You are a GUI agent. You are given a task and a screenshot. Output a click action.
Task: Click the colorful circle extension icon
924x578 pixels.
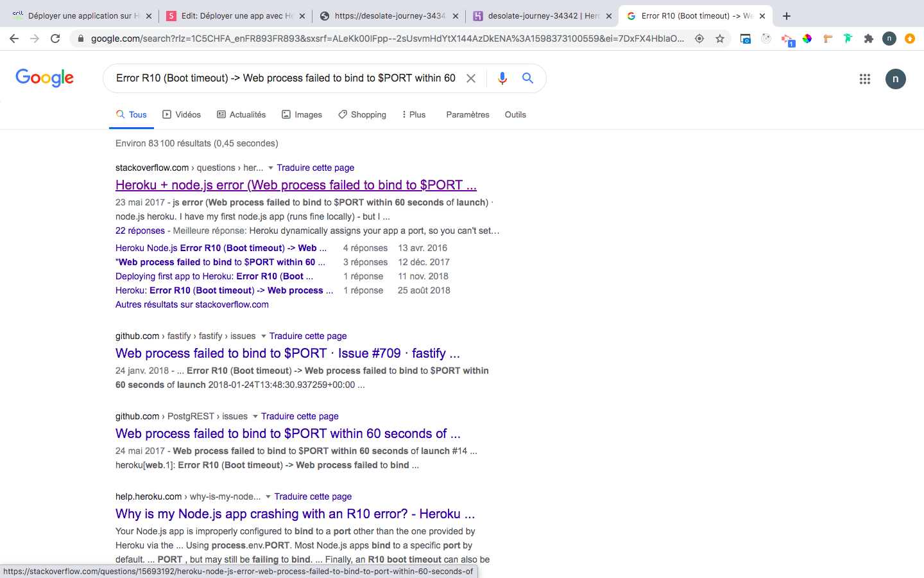[x=807, y=39]
